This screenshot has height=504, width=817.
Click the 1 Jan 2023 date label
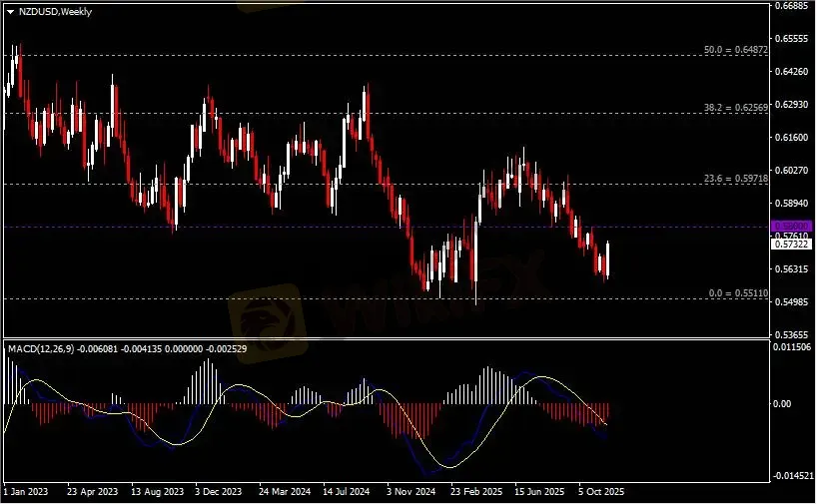click(27, 492)
